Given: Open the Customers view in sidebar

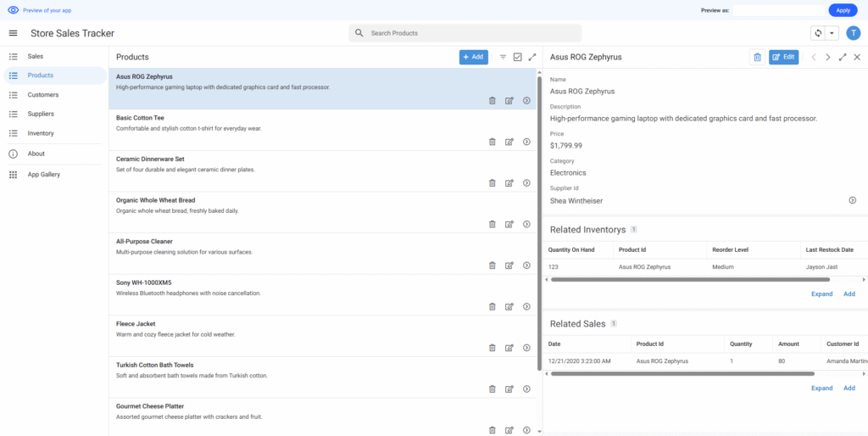Looking at the screenshot, I should (x=43, y=95).
